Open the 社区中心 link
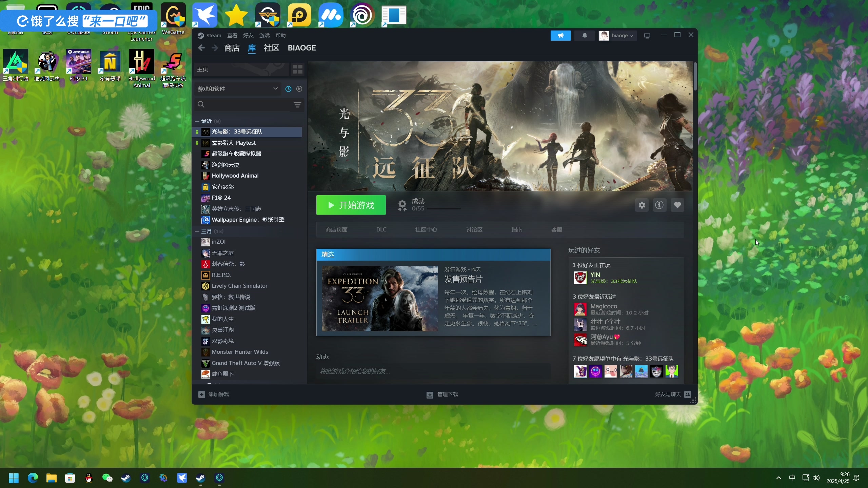 pos(426,230)
